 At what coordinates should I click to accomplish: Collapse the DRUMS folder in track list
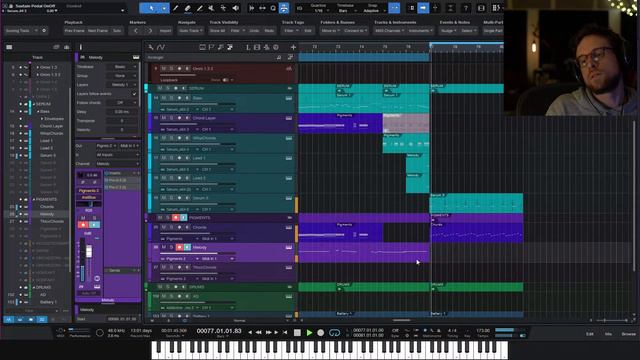click(x=34, y=287)
